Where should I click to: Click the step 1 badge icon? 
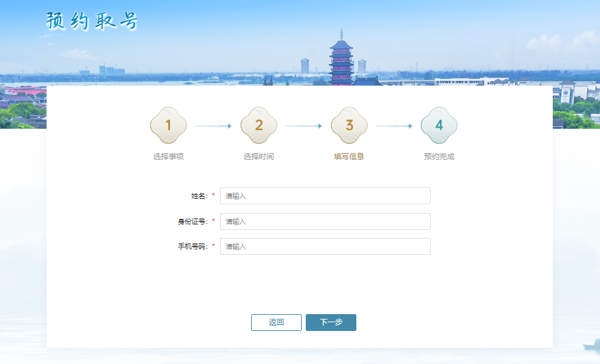[168, 125]
